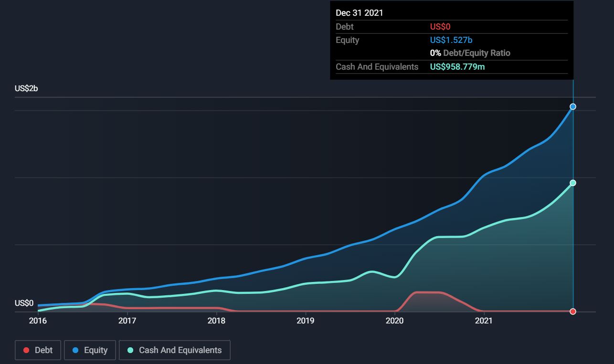Click the Equity data point for Dec 2021
Image resolution: width=614 pixels, height=364 pixels.
point(573,106)
